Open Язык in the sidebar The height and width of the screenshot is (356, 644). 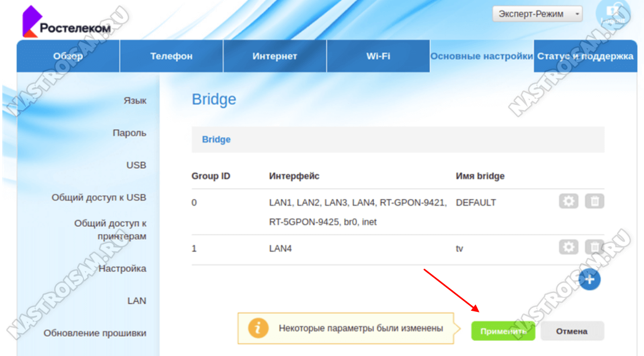tap(135, 101)
